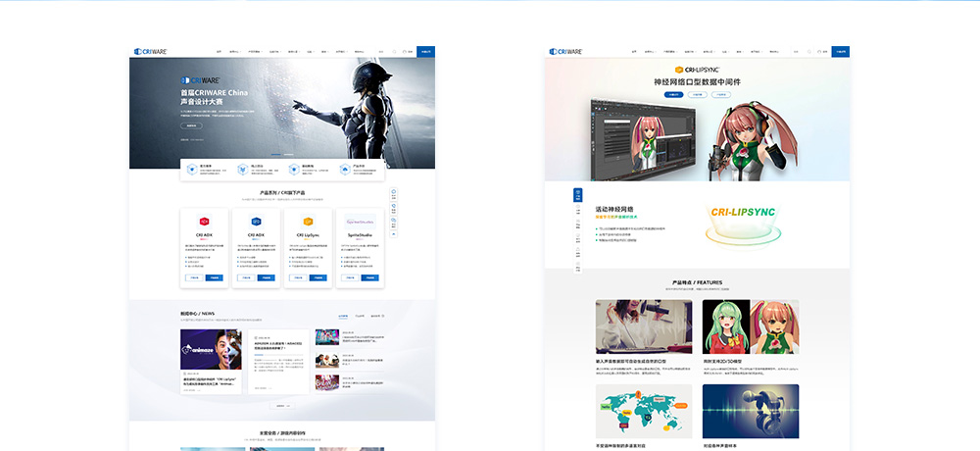Click the CRI-LIPSYNC logo above the headline
Image resolution: width=980 pixels, height=451 pixels.
pos(697,70)
